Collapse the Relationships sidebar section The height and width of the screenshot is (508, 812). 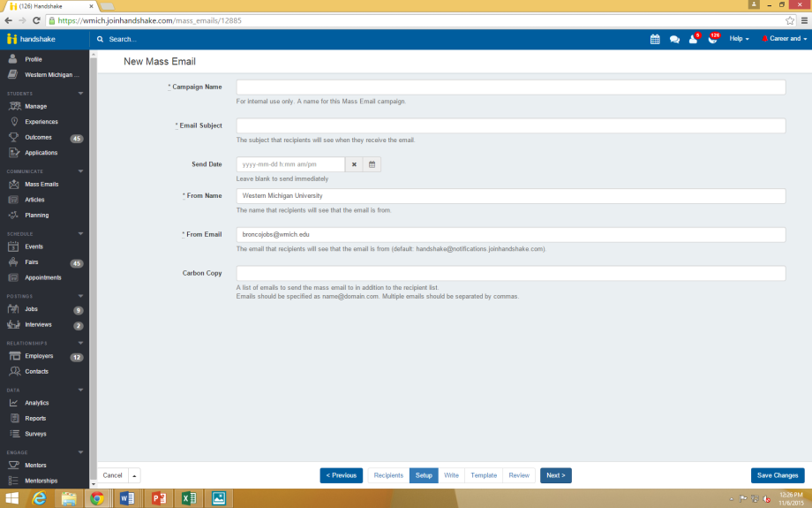pos(81,343)
